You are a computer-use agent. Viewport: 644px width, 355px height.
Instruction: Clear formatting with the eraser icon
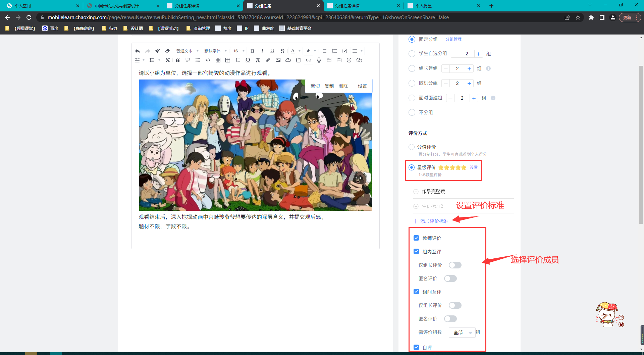click(x=168, y=51)
